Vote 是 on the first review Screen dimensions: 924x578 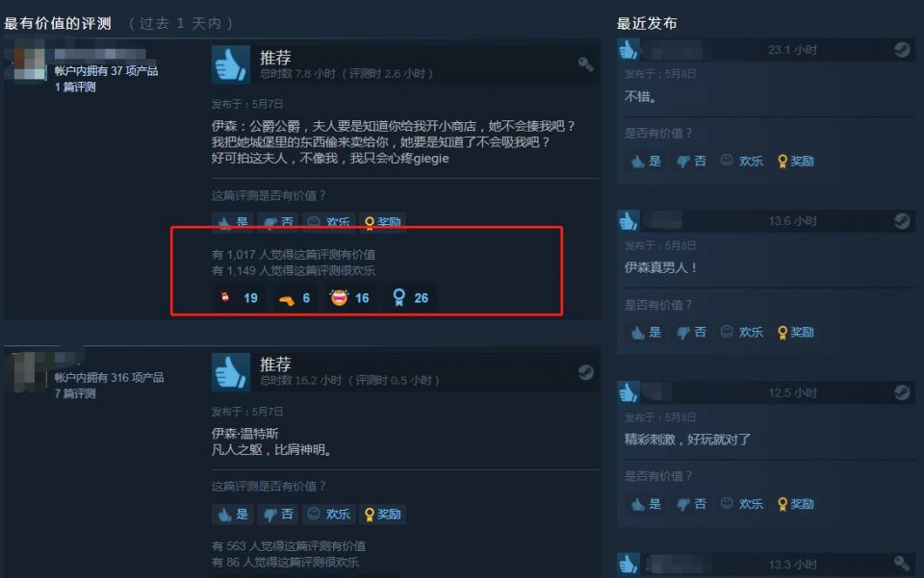[233, 222]
